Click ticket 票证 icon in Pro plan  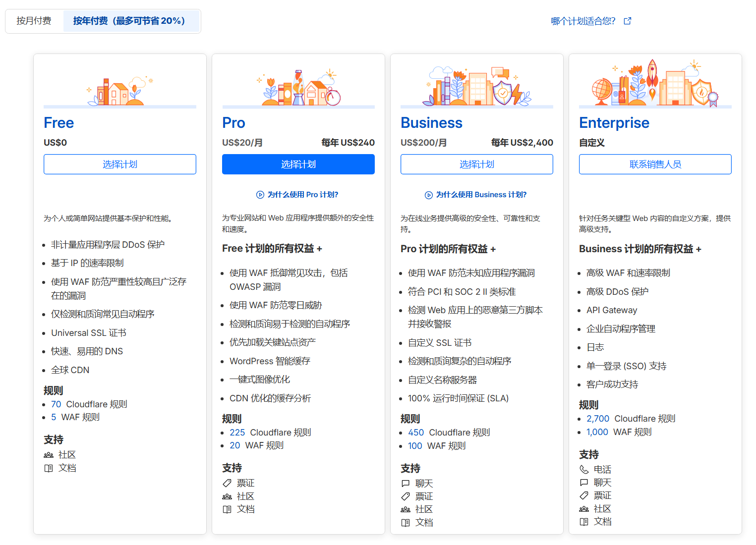pyautogui.click(x=227, y=483)
